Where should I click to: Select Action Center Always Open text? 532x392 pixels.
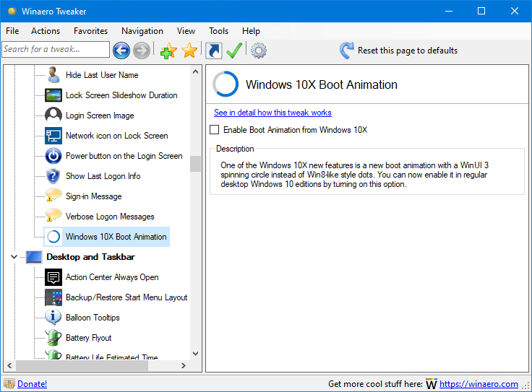click(112, 277)
